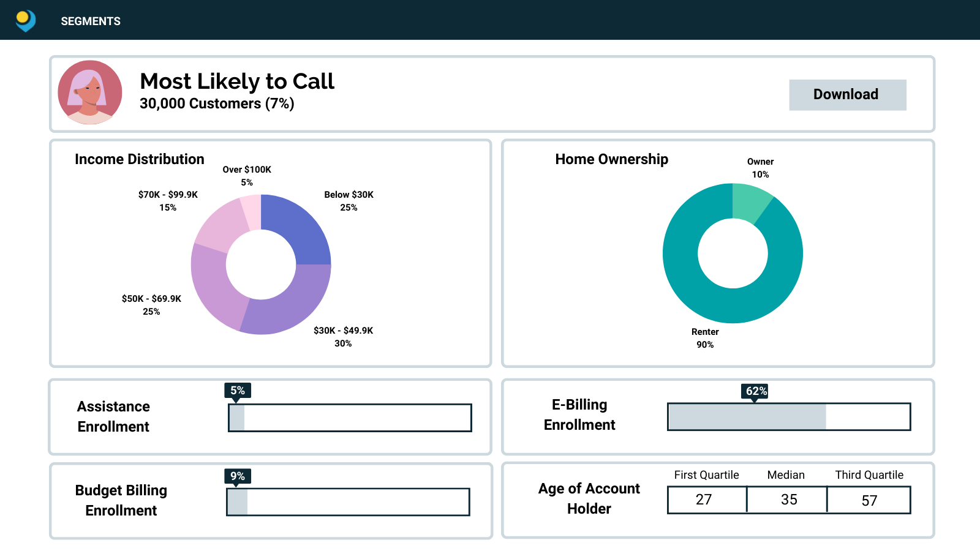Click the 30,000 Customers subtitle link
This screenshot has height=551, width=980.
pyautogui.click(x=216, y=104)
